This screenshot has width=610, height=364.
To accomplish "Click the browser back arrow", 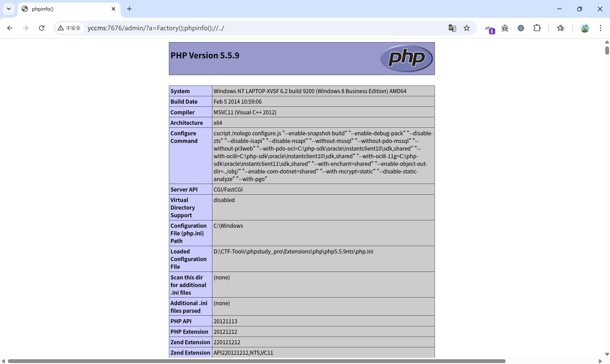I will coord(10,28).
